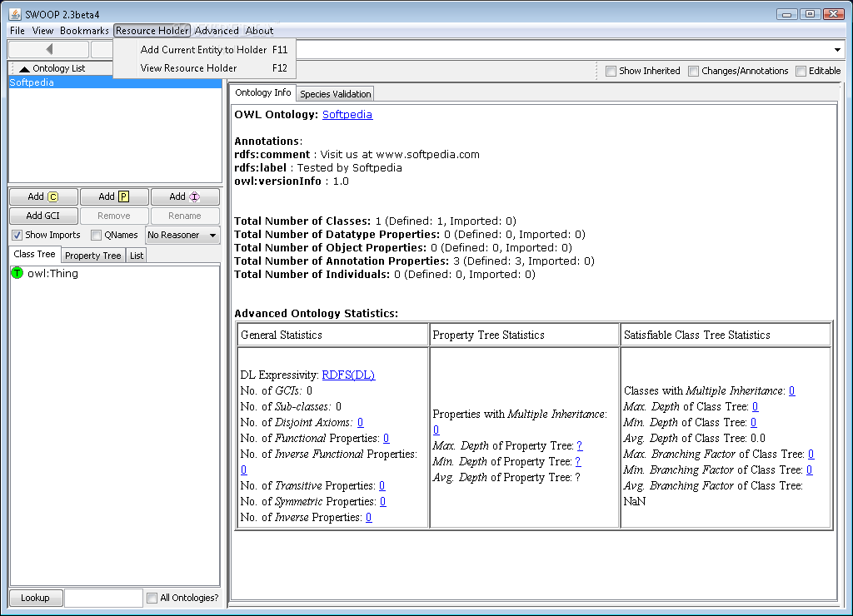The width and height of the screenshot is (853, 616).
Task: Click the green T owl:Thing icon
Action: click(17, 273)
